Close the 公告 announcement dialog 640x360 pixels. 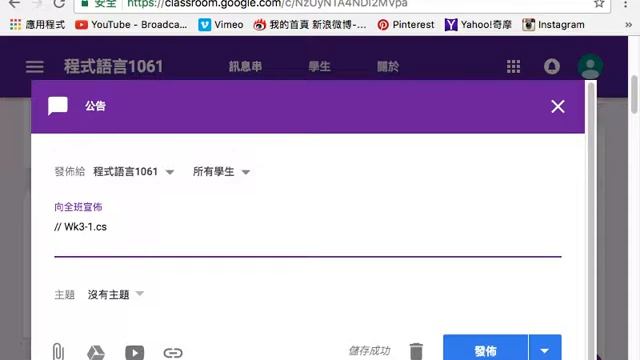(558, 107)
